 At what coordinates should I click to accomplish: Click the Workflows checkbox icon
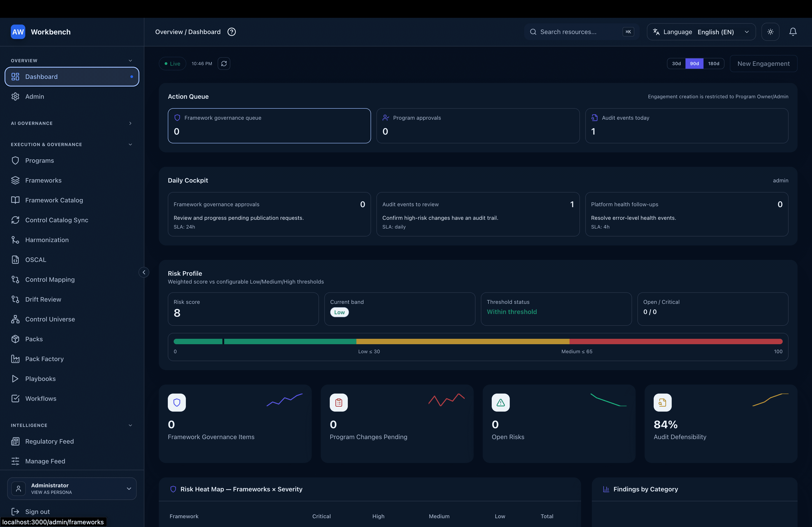(15, 399)
